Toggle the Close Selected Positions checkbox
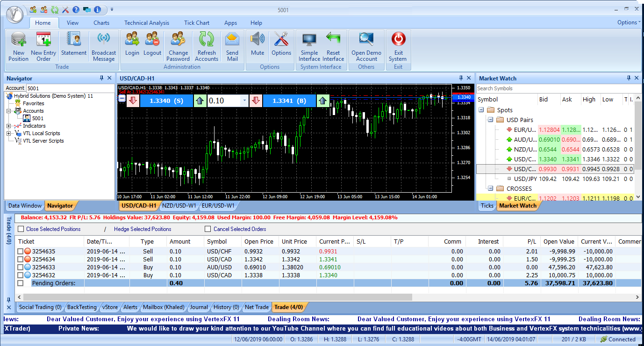 tap(21, 229)
